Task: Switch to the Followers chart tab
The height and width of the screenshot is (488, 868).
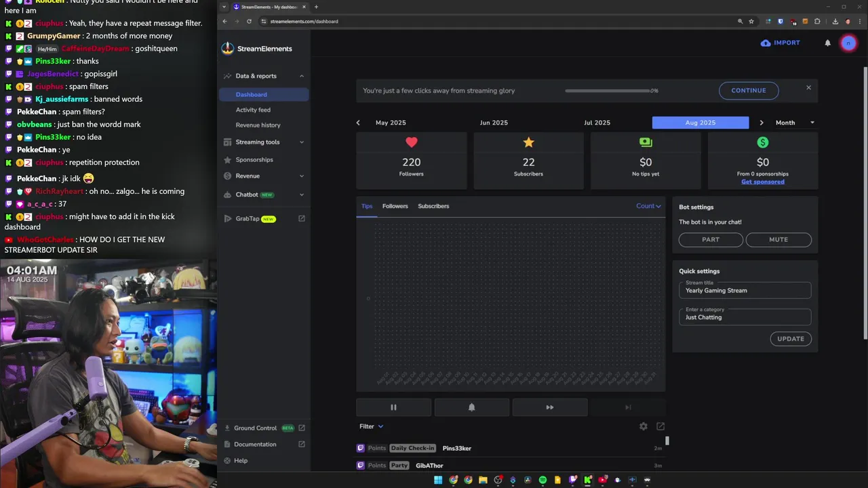Action: tap(395, 206)
